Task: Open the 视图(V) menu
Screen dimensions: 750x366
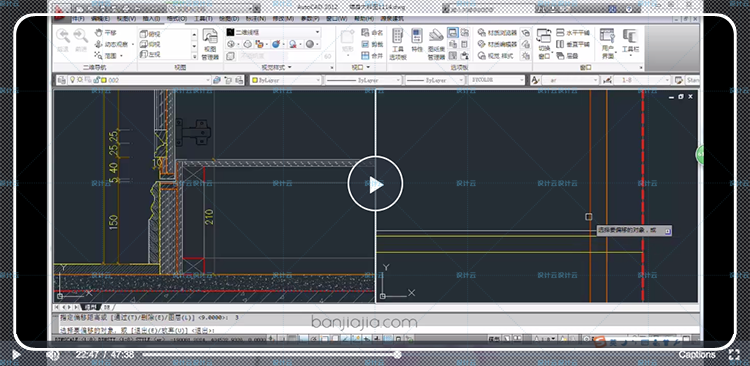Action: pyautogui.click(x=126, y=19)
